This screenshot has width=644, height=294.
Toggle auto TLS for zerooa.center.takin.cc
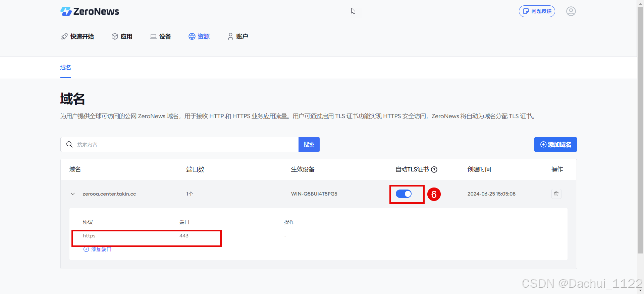pos(404,194)
